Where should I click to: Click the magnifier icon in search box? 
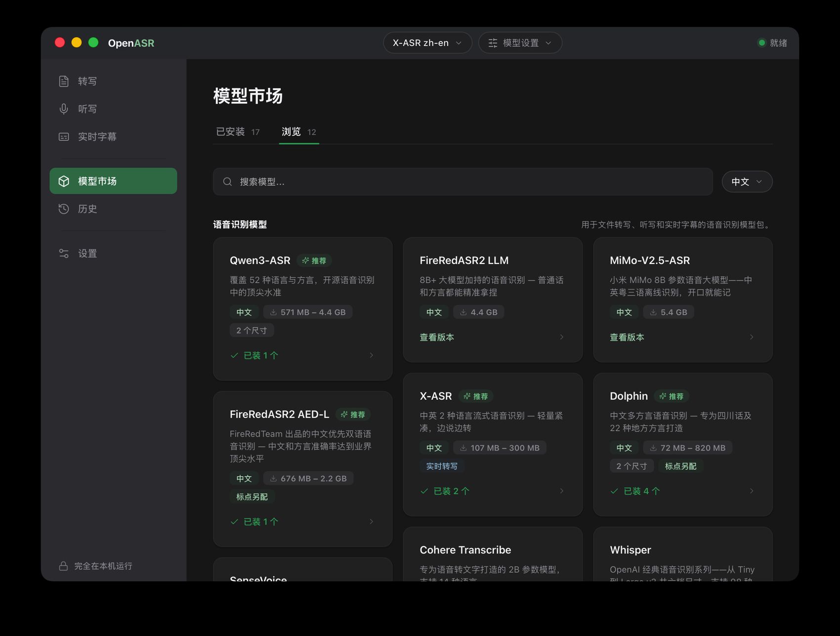(227, 182)
